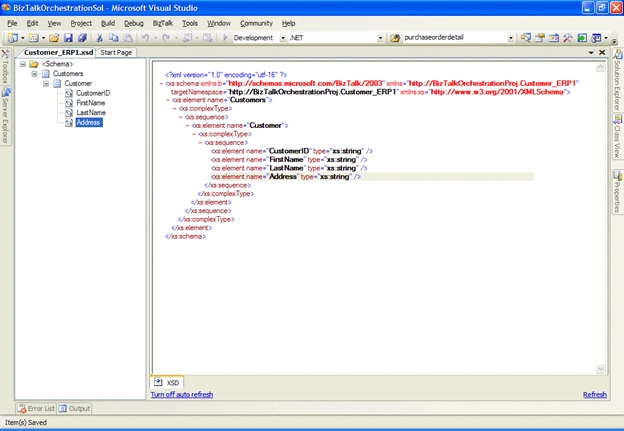
Task: Click the Refresh link
Action: pos(595,394)
